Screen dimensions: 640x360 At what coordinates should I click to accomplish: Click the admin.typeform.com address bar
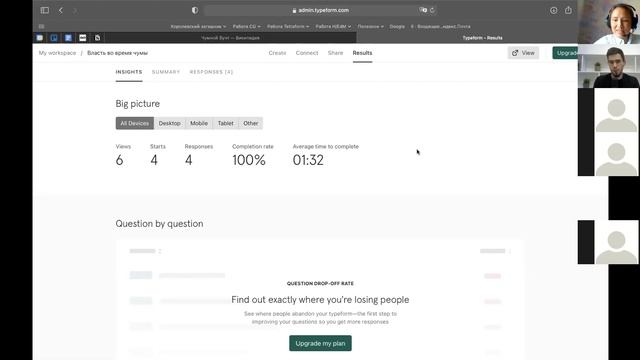(x=320, y=10)
